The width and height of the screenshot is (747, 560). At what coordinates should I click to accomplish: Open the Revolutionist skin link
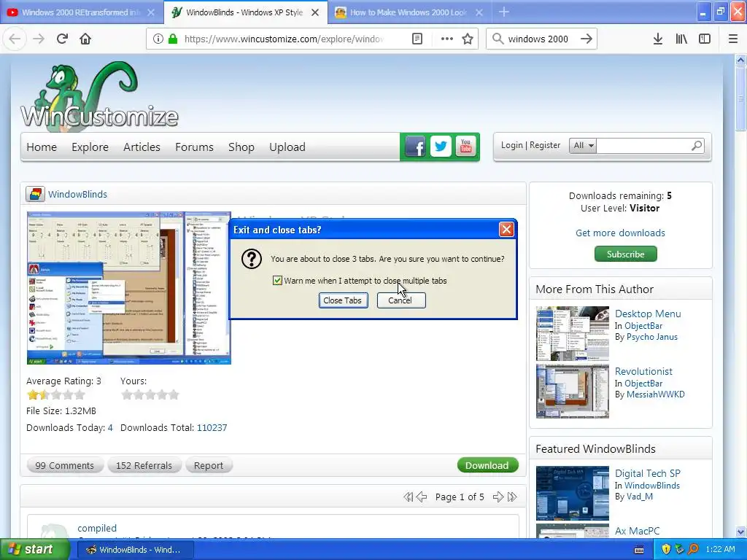tap(643, 371)
